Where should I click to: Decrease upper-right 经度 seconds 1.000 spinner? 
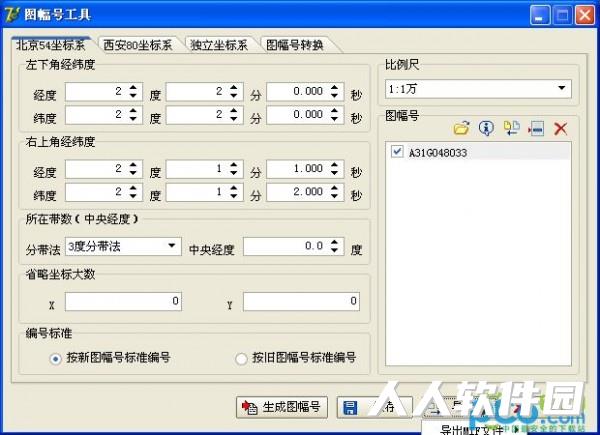(334, 173)
